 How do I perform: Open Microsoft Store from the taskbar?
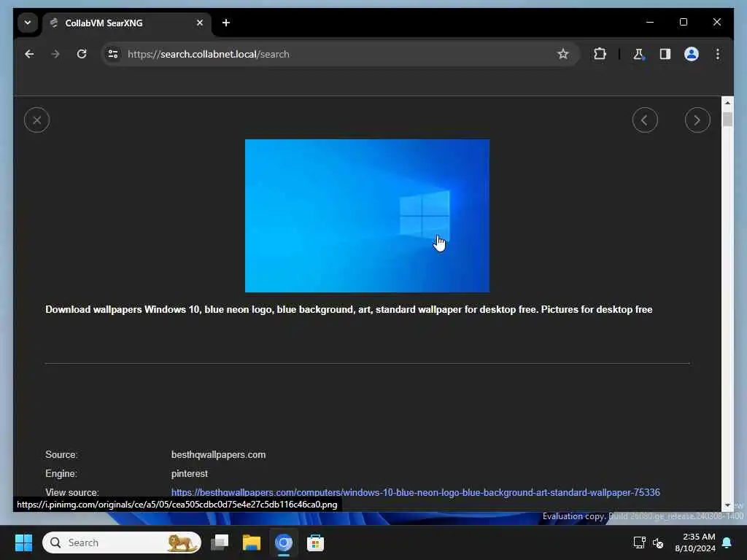pyautogui.click(x=315, y=542)
